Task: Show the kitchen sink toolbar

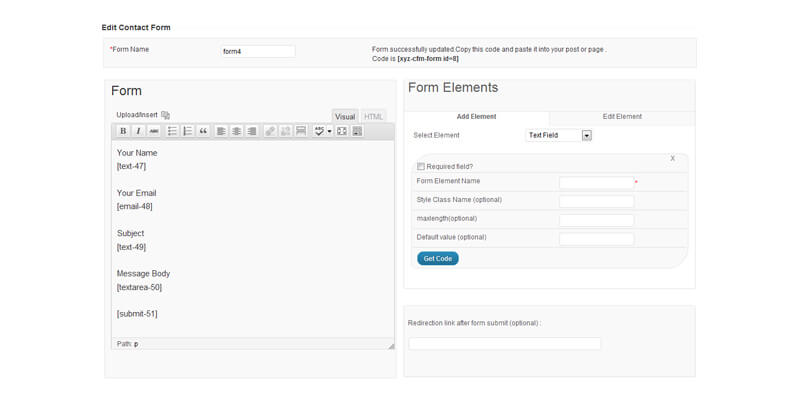Action: [x=357, y=131]
